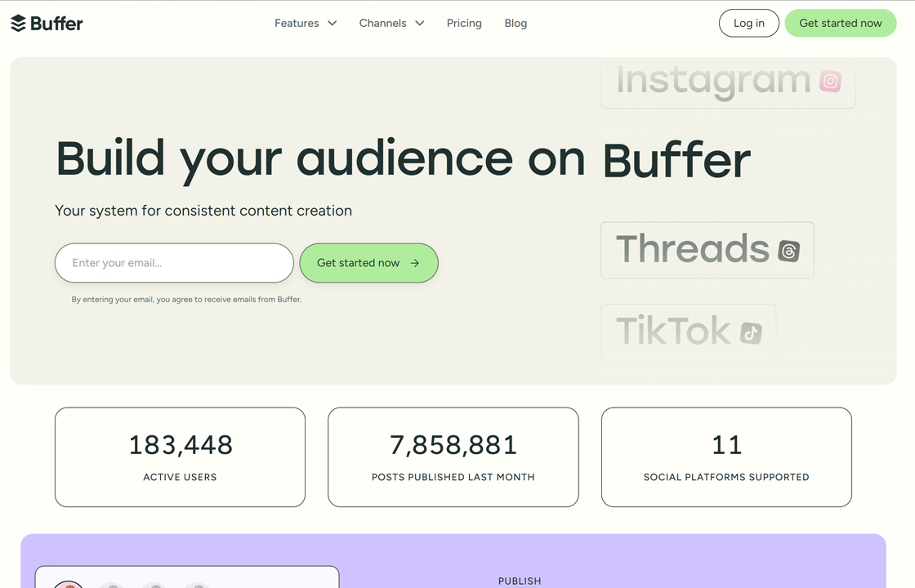Expand the Channels dropdown chevron
Viewport: 915px width, 588px height.
coord(420,24)
